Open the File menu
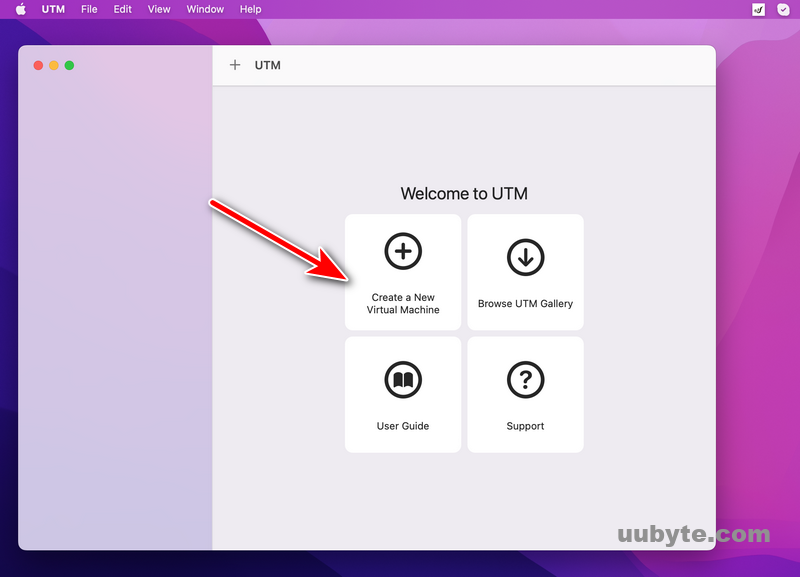 tap(89, 9)
